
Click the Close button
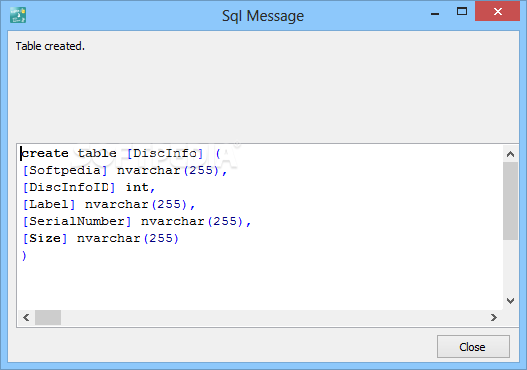(x=473, y=346)
